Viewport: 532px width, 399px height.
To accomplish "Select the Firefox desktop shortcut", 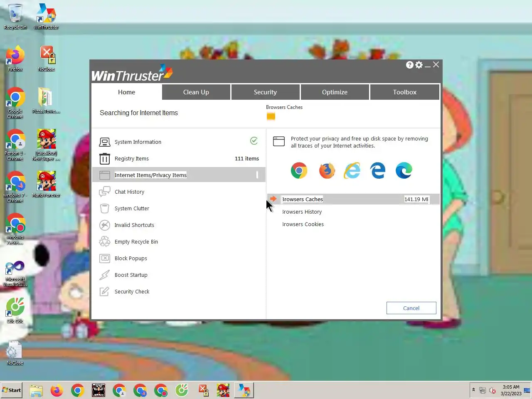I will (15, 59).
